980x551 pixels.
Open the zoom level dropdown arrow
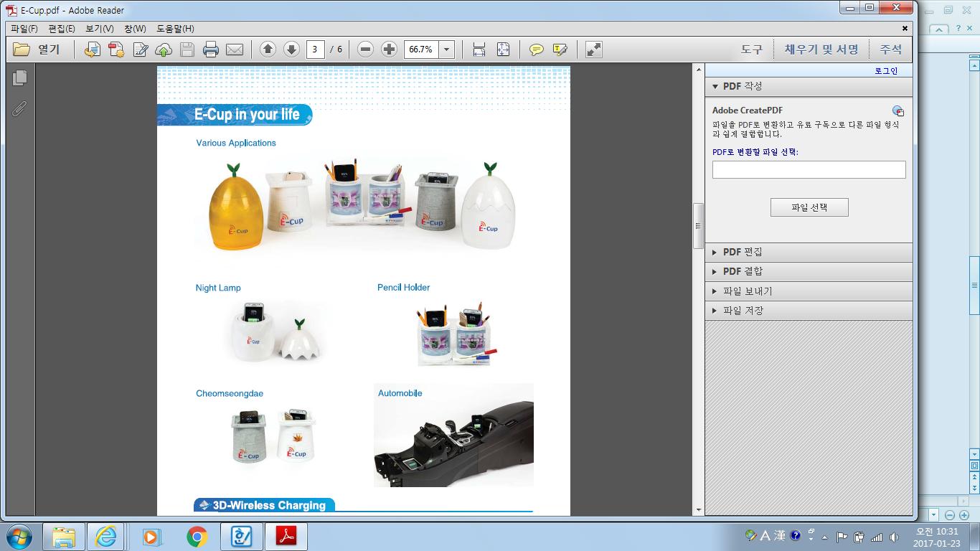click(x=447, y=50)
